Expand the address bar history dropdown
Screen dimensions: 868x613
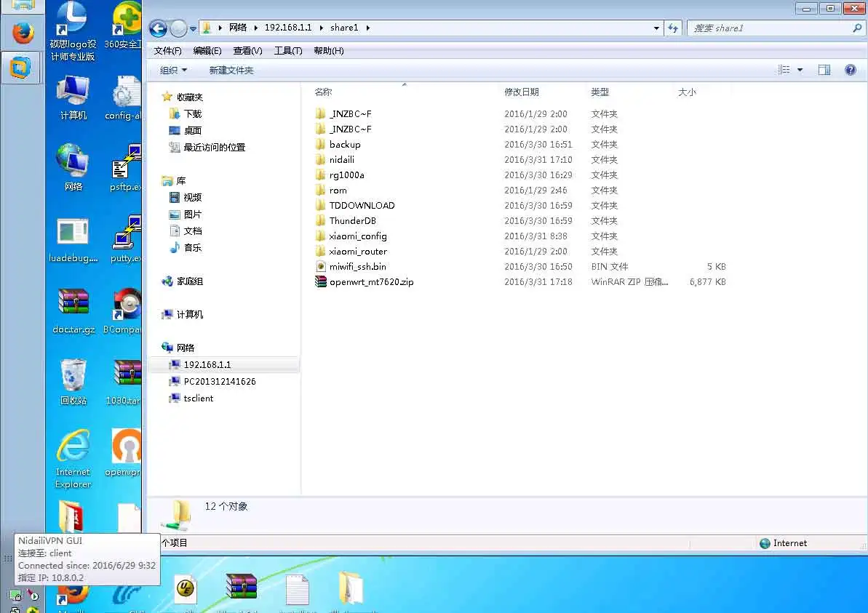pyautogui.click(x=656, y=28)
